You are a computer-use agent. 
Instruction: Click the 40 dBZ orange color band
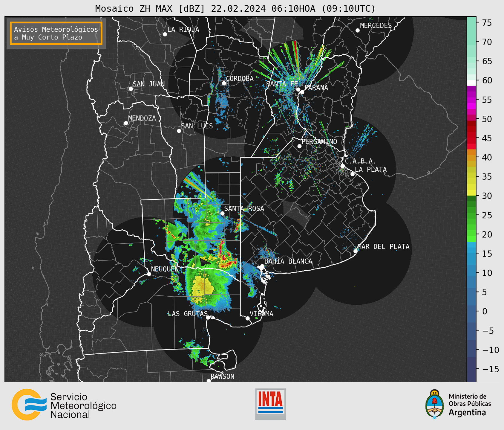[x=471, y=158]
